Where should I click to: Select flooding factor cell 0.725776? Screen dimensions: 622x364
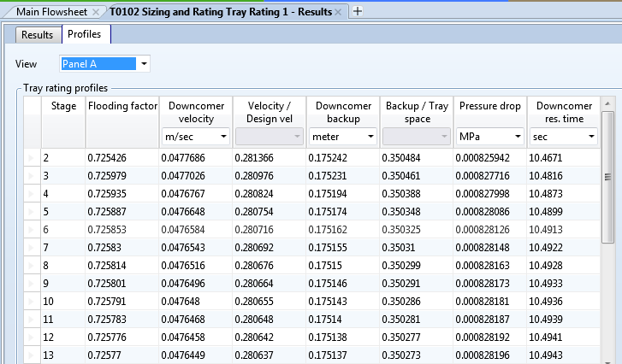(x=122, y=338)
